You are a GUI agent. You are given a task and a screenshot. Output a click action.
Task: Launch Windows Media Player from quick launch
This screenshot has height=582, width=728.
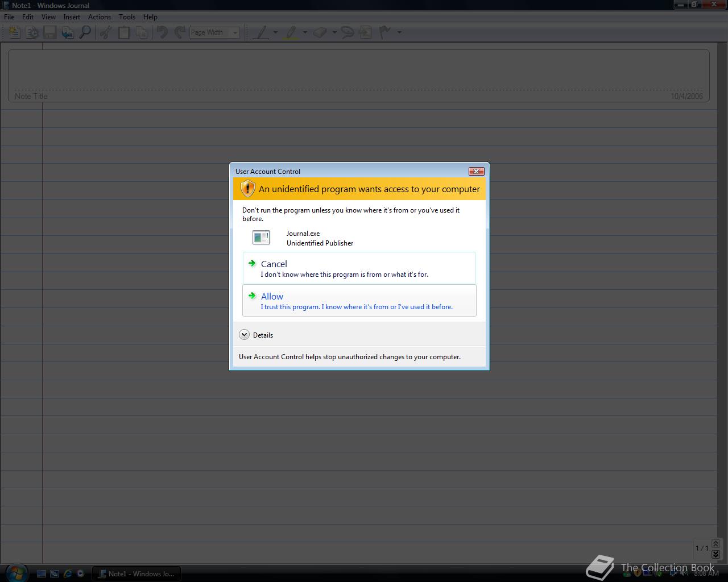tap(81, 574)
